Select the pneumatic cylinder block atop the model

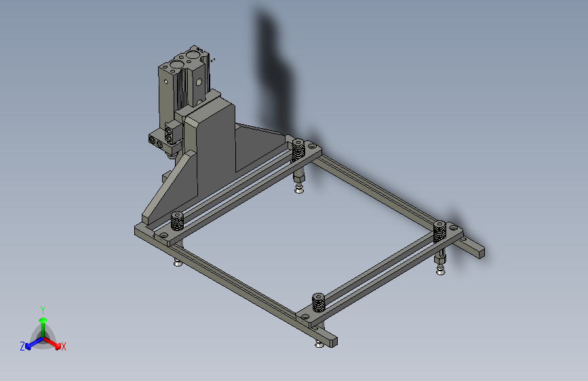point(184,87)
